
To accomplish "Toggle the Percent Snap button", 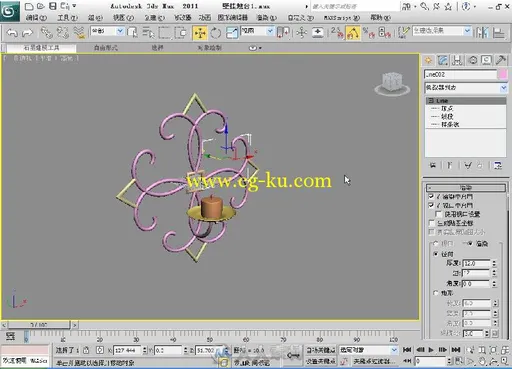I will pos(369,33).
